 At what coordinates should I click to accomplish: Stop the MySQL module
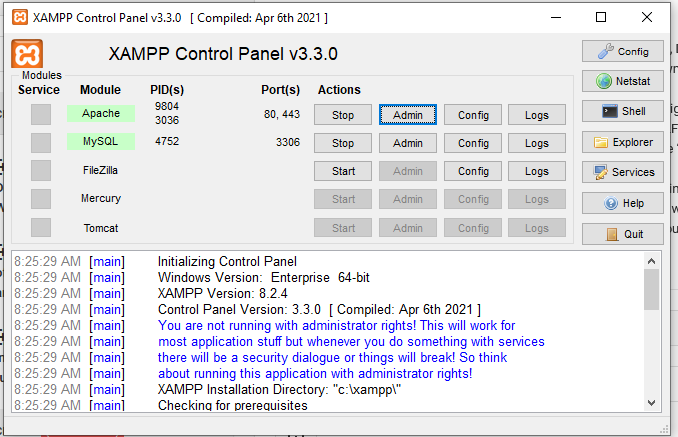[x=343, y=143]
